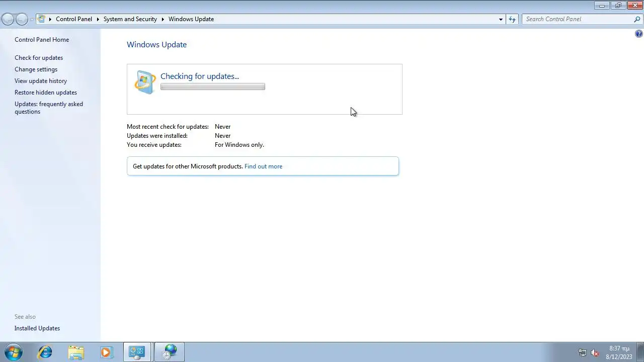The width and height of the screenshot is (644, 362).
Task: Open View update history
Action: (41, 81)
